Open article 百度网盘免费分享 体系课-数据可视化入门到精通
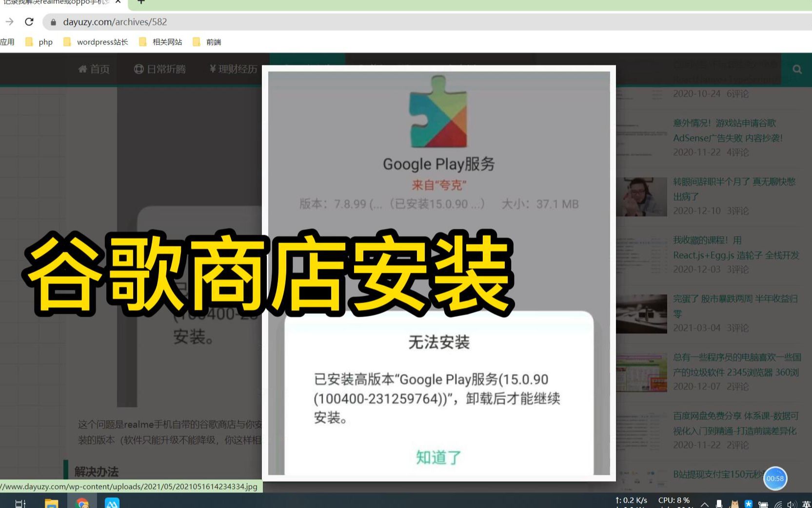812x508 pixels. [736, 423]
